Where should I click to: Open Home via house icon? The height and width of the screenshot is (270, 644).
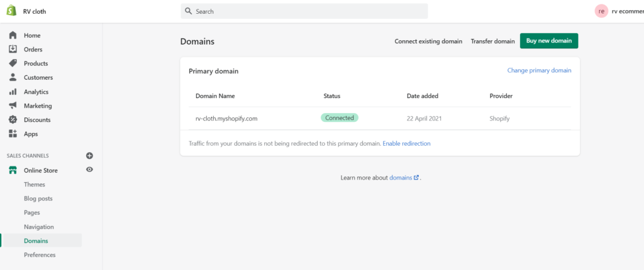click(13, 35)
